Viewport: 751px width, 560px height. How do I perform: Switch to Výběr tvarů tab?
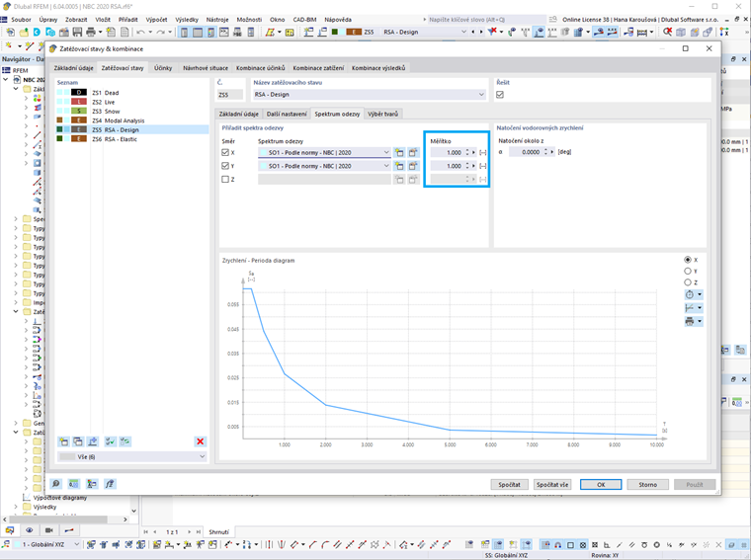[382, 114]
